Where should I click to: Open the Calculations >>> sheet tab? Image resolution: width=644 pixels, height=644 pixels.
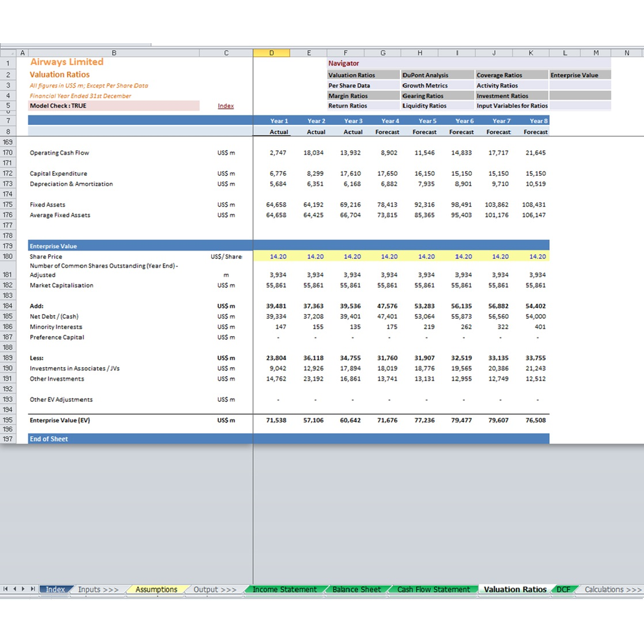(x=612, y=589)
